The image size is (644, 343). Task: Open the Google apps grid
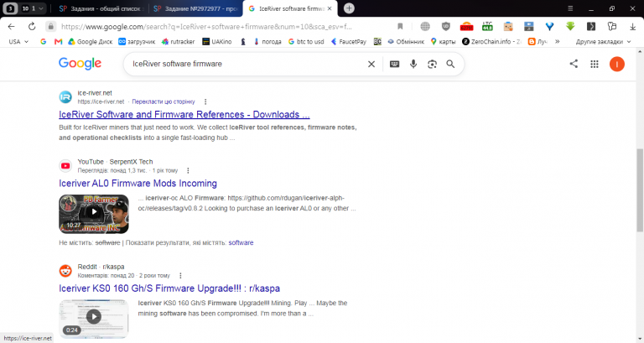pyautogui.click(x=595, y=64)
